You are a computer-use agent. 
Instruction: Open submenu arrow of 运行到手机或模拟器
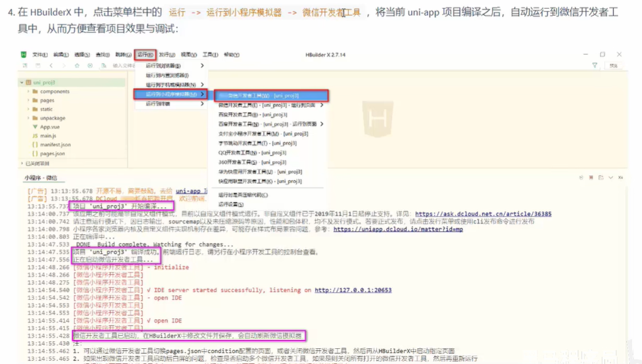[x=202, y=85]
